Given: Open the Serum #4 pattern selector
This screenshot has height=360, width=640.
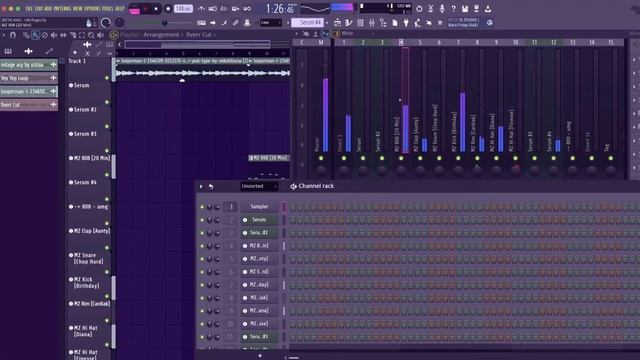Looking at the screenshot, I should pyautogui.click(x=308, y=22).
